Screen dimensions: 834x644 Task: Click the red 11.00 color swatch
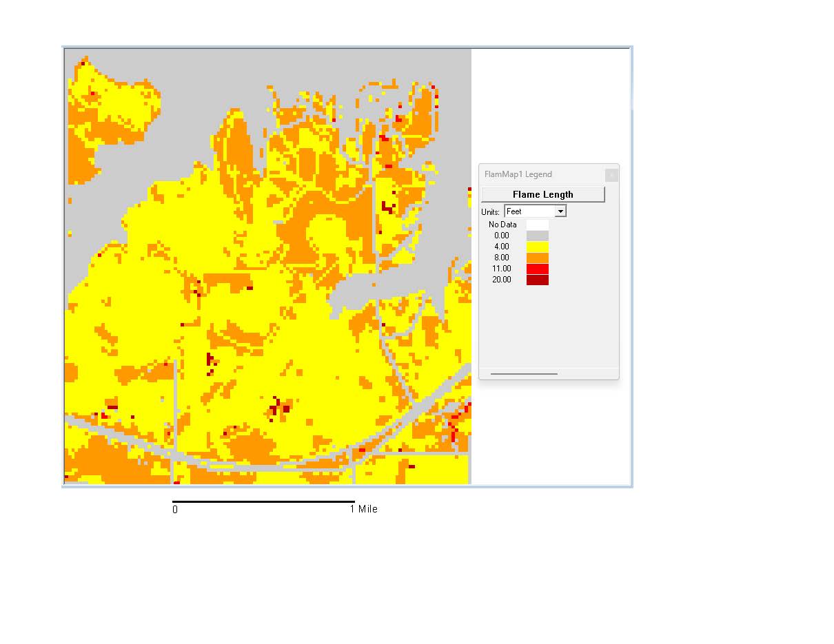click(537, 268)
